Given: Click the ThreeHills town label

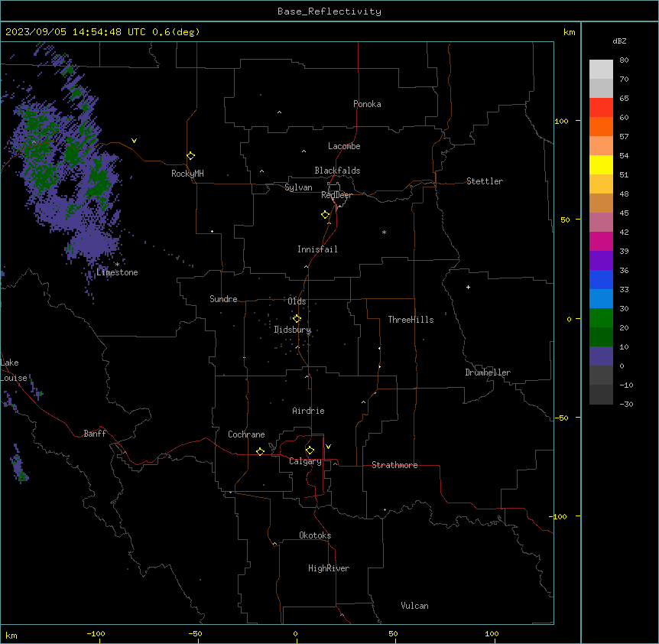Looking at the screenshot, I should click(x=411, y=320).
